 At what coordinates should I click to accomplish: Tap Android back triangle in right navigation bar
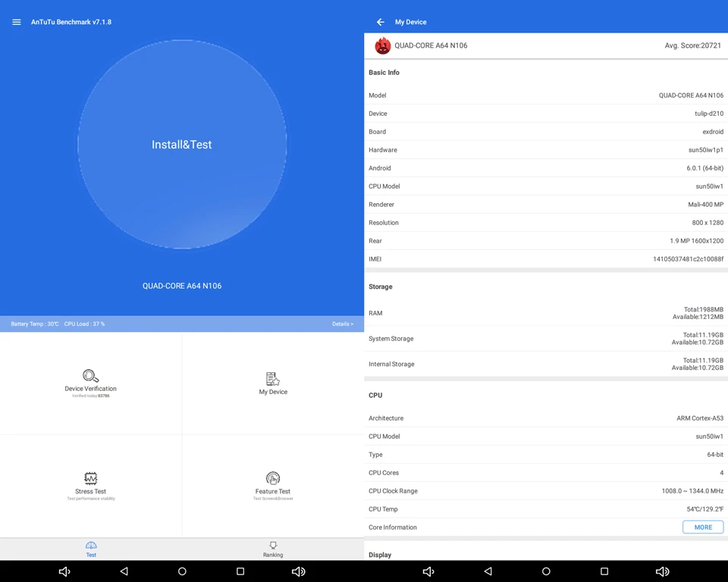click(x=488, y=571)
